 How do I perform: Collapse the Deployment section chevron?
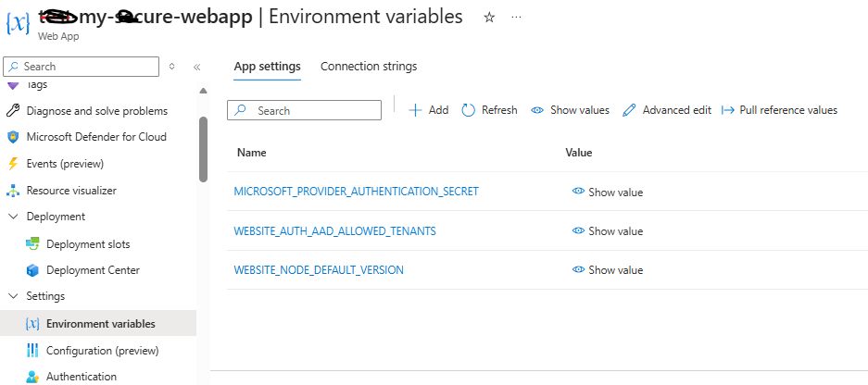coord(13,217)
